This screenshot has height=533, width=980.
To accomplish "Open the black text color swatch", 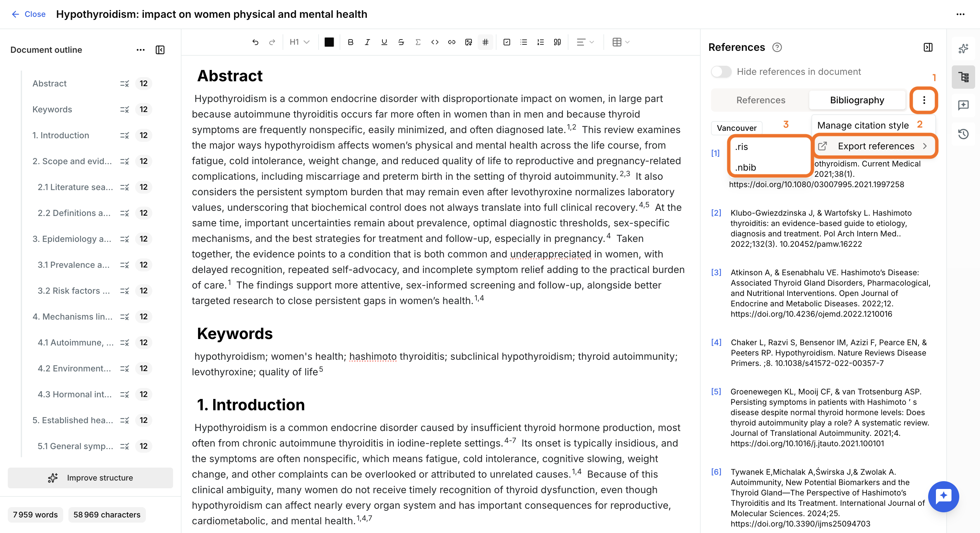I will [x=329, y=42].
